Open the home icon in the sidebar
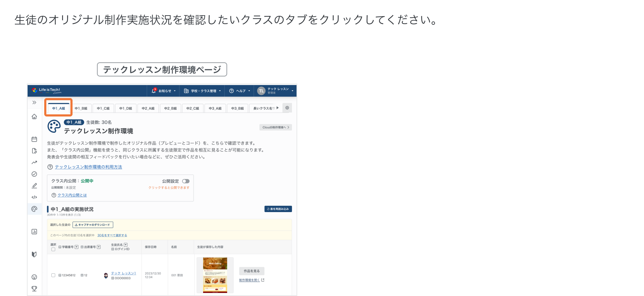This screenshot has width=644, height=296. pyautogui.click(x=34, y=116)
